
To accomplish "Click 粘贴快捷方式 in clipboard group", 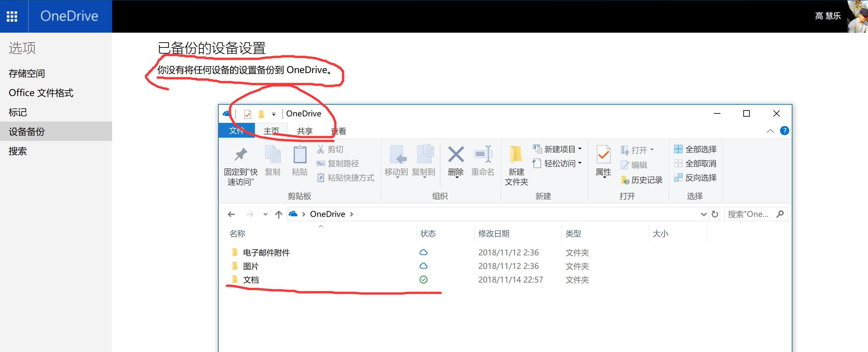I will pos(345,178).
